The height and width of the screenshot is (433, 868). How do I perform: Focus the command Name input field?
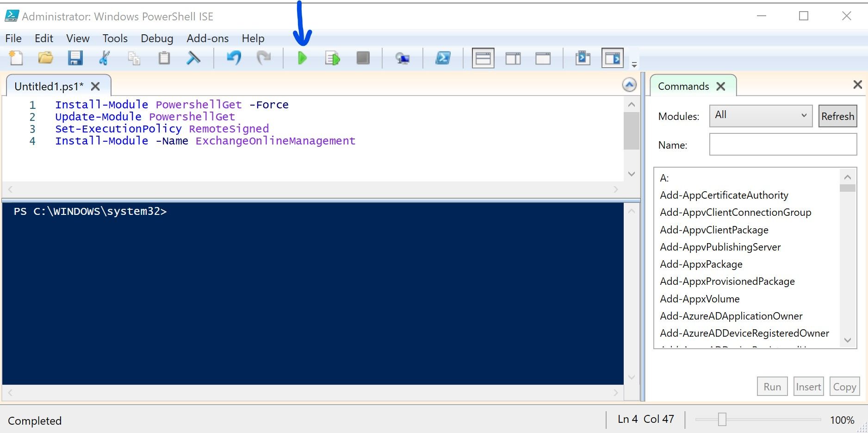click(x=783, y=144)
